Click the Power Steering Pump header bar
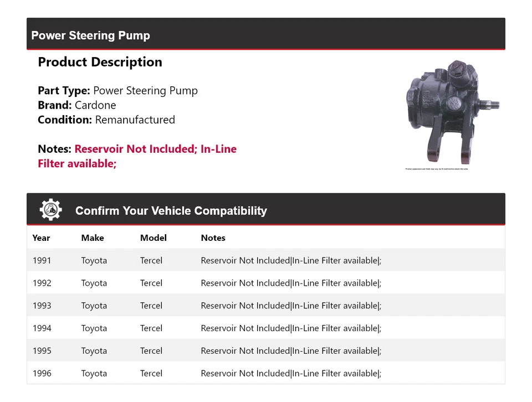The image size is (532, 402). coord(265,35)
